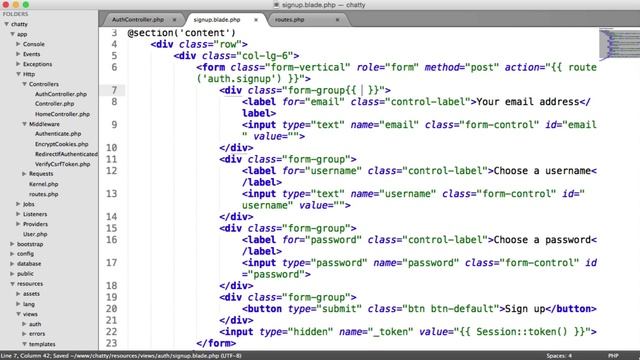Place cursor on "Sign up" button text
This screenshot has width=640, height=360.
pyautogui.click(x=525, y=309)
